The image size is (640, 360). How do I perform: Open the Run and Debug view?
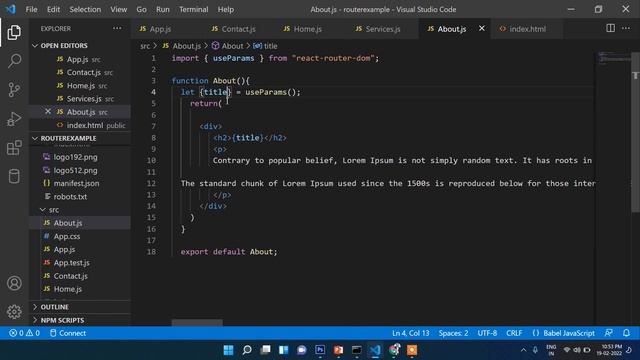click(14, 119)
